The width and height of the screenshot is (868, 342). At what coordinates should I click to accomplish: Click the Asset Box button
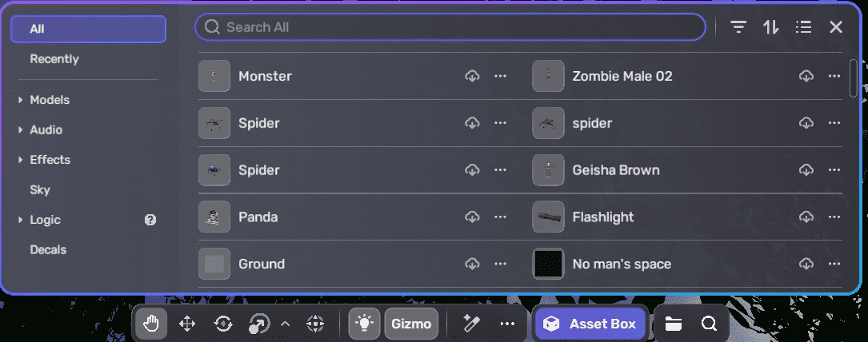pos(590,324)
